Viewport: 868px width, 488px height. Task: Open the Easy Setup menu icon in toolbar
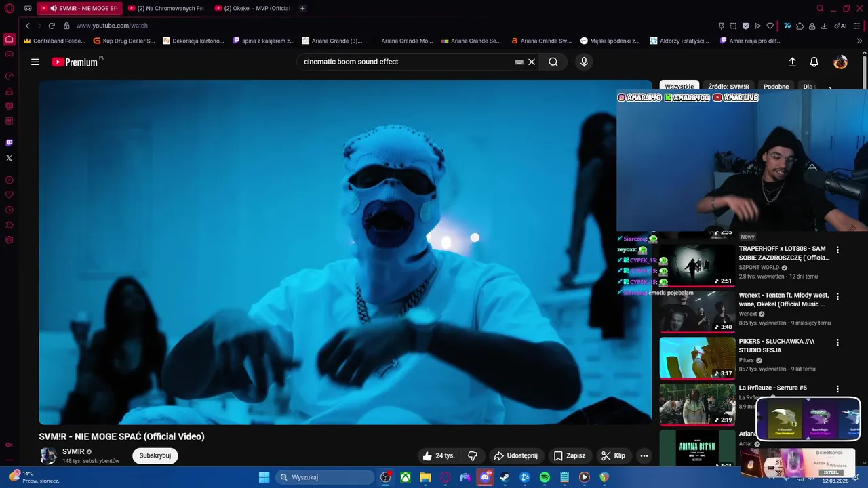857,26
